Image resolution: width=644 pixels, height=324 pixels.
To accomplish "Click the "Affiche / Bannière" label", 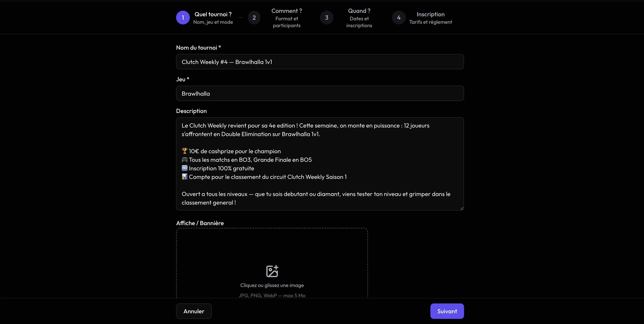I will [200, 223].
